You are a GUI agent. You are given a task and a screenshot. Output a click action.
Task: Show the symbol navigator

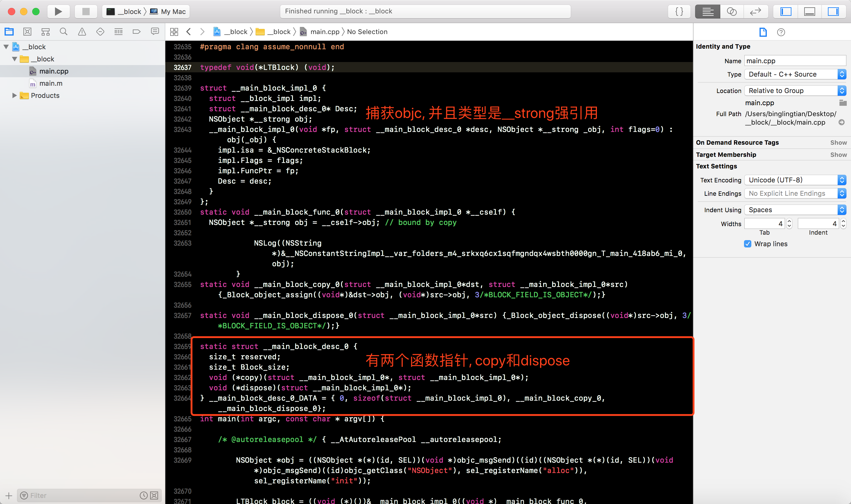point(46,32)
